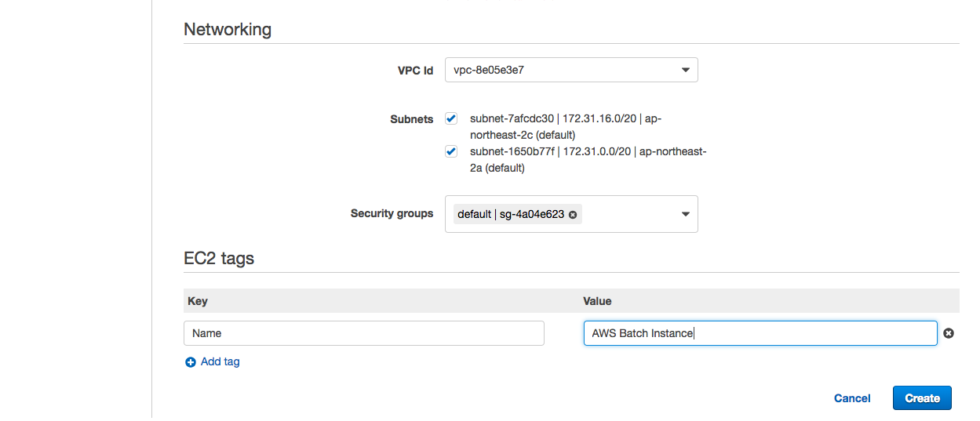This screenshot has width=980, height=421.
Task: Select the subnet-7afcdc30 label text
Action: [567, 126]
